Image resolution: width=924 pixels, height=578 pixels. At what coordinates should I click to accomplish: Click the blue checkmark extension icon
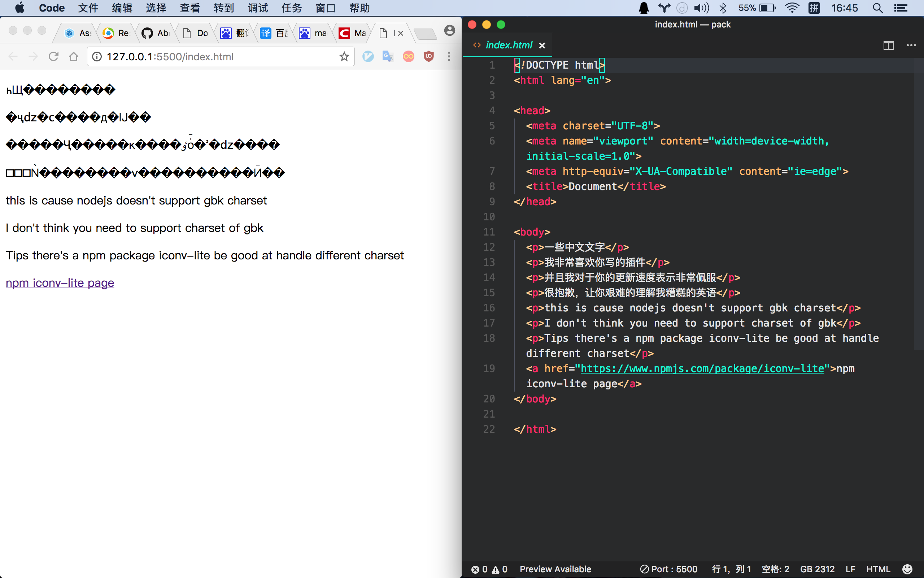[368, 57]
